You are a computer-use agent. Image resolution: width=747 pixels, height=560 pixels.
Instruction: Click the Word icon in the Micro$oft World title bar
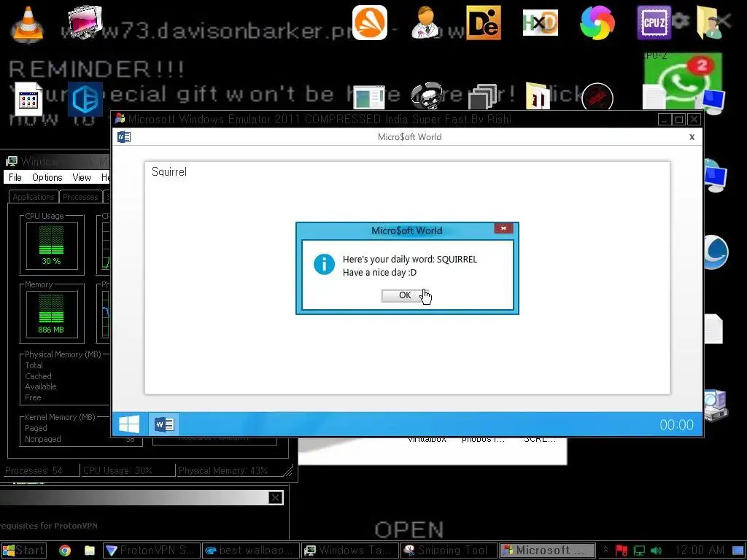124,137
